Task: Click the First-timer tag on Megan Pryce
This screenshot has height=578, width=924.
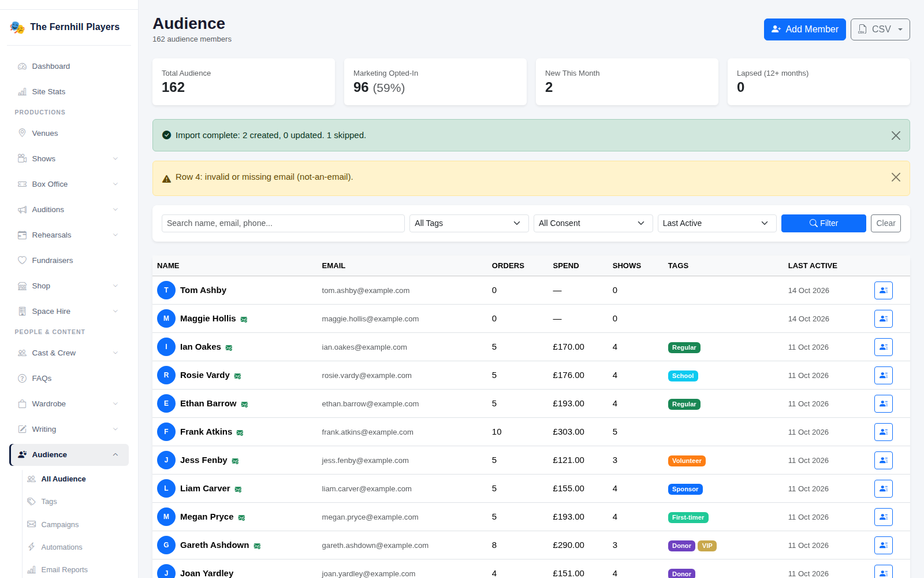Action: 688,517
